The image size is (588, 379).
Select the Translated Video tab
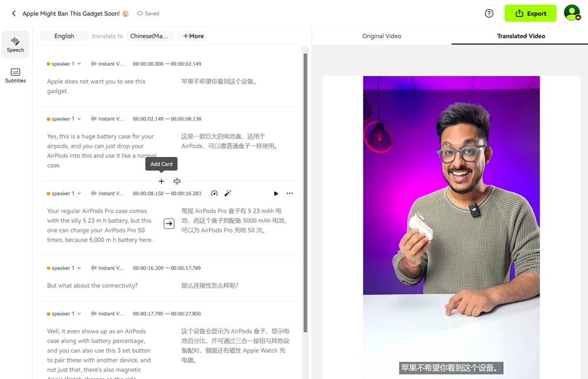point(520,36)
